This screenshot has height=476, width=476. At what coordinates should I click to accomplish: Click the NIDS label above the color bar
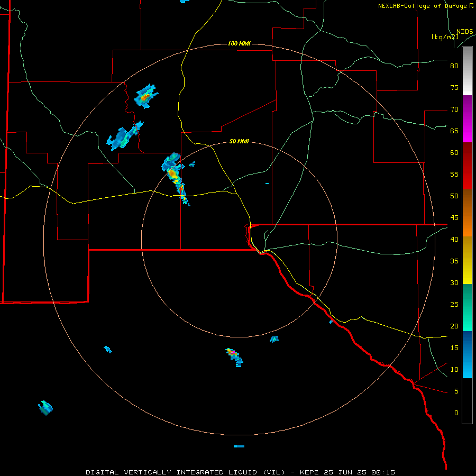465,32
